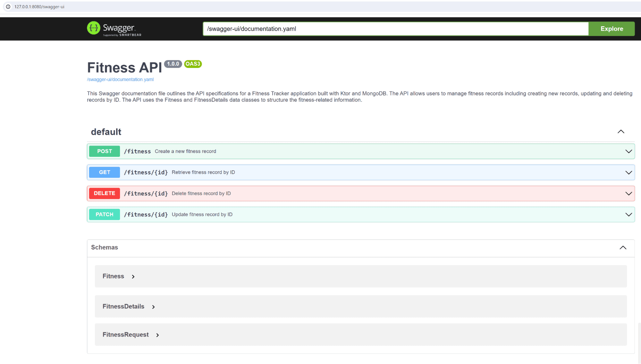641x364 pixels.
Task: Click the green POST method badge
Action: point(104,151)
